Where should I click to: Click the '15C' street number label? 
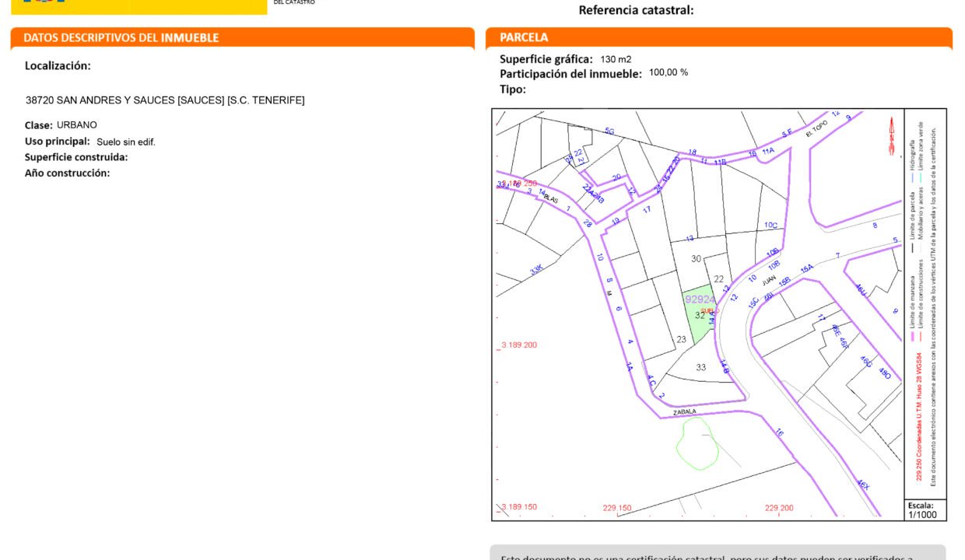click(x=753, y=303)
